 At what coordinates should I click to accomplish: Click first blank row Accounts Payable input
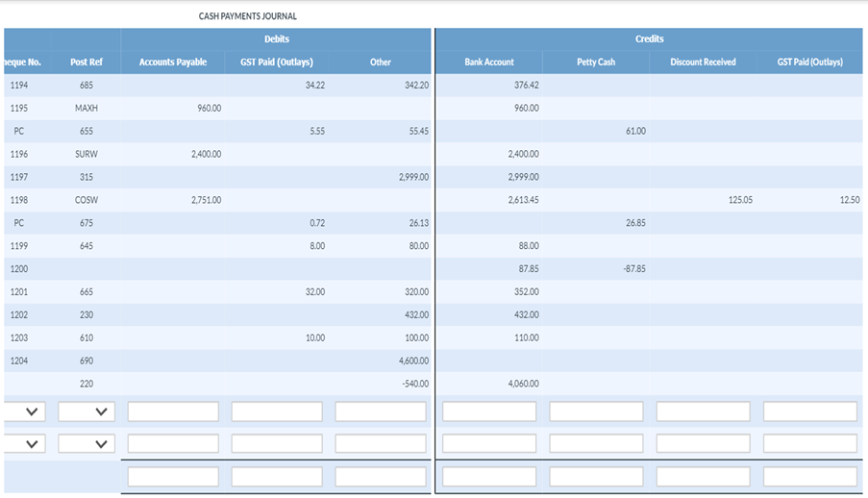[x=173, y=411]
